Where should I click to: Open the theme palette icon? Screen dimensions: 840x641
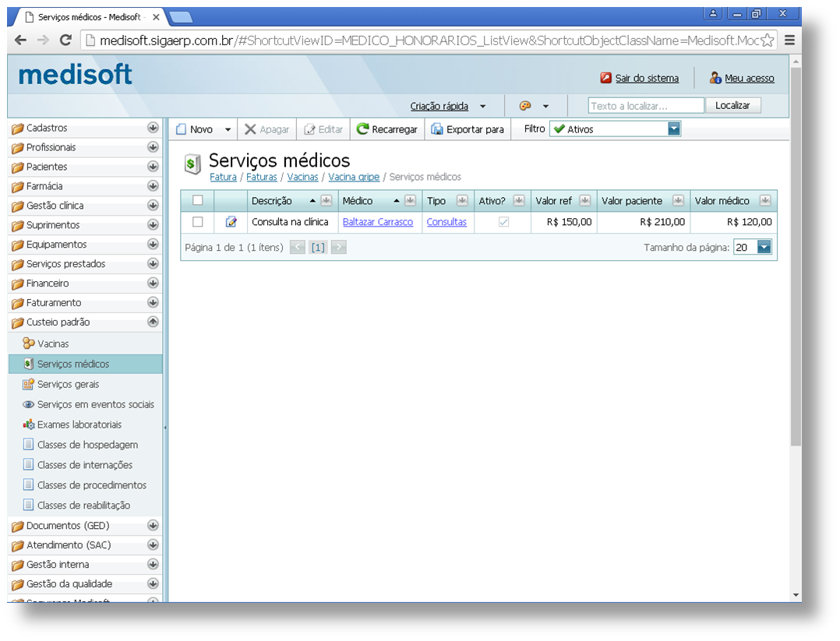525,105
